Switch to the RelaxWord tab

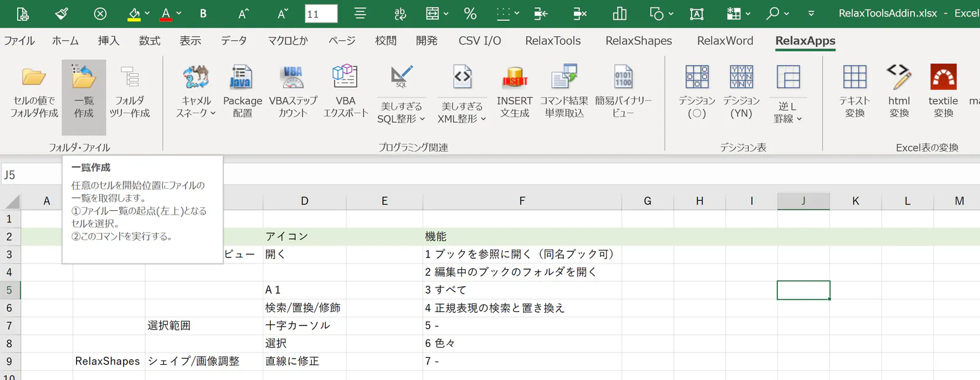tap(725, 40)
